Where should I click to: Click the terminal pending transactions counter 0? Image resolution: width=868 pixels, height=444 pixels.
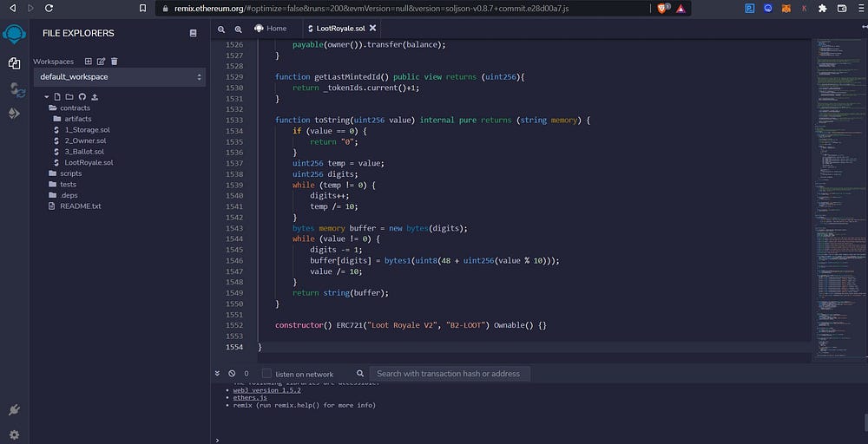pyautogui.click(x=247, y=374)
